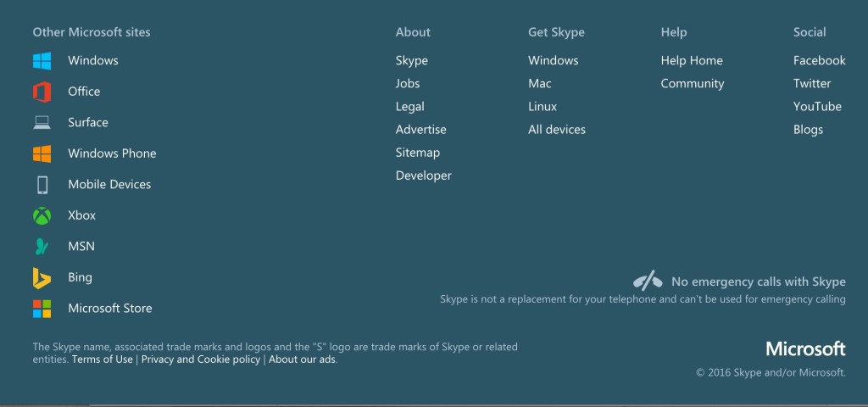Click the Surface laptop icon
The image size is (868, 407).
(x=42, y=123)
